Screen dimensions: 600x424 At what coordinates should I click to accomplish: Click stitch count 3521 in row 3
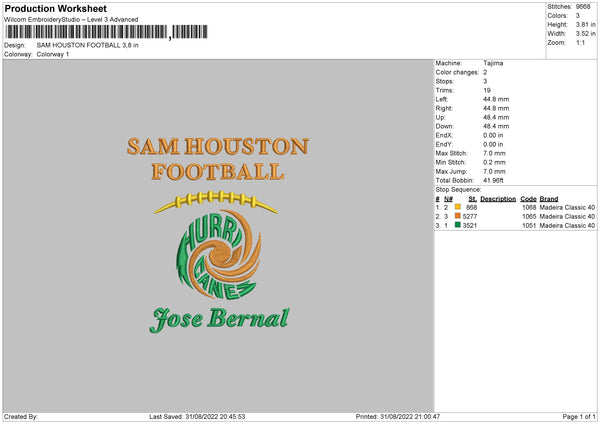(x=470, y=226)
